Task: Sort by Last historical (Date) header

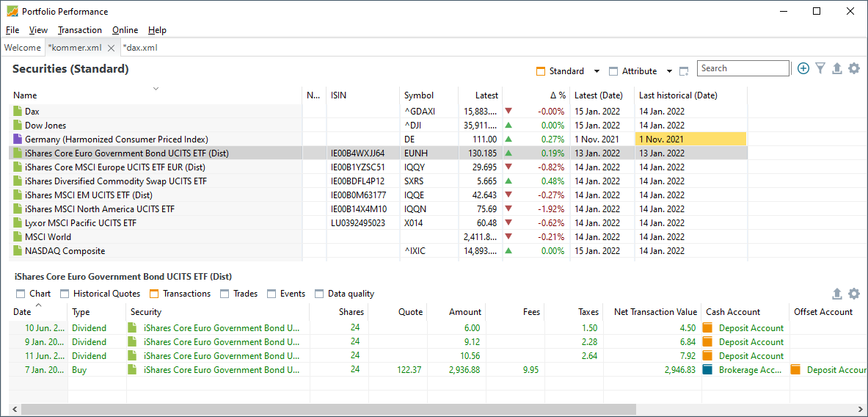Action: 690,95
